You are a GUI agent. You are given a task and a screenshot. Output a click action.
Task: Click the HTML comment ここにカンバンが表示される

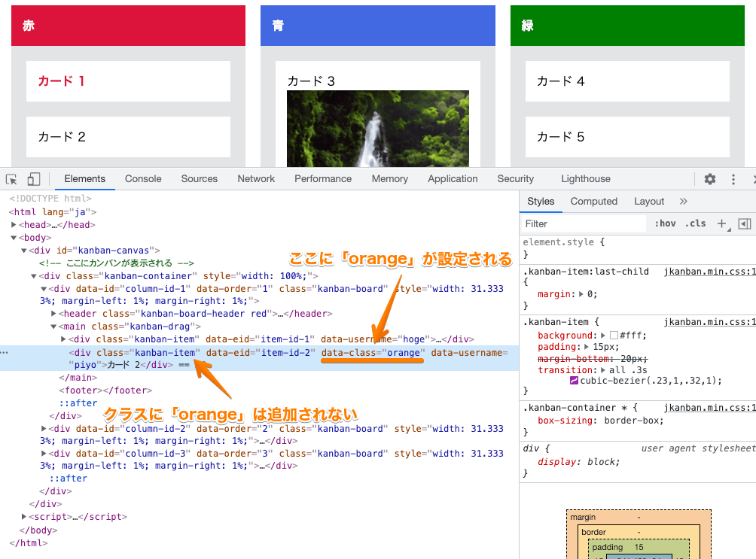tap(116, 263)
